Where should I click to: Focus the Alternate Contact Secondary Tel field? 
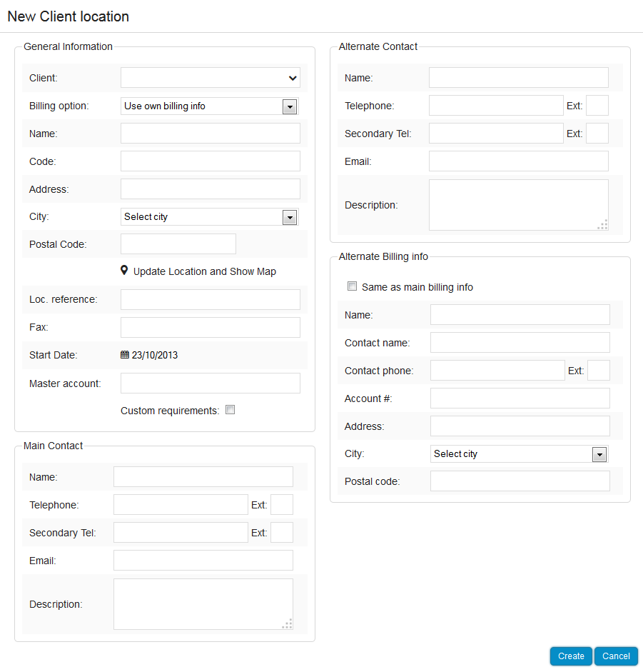[496, 134]
